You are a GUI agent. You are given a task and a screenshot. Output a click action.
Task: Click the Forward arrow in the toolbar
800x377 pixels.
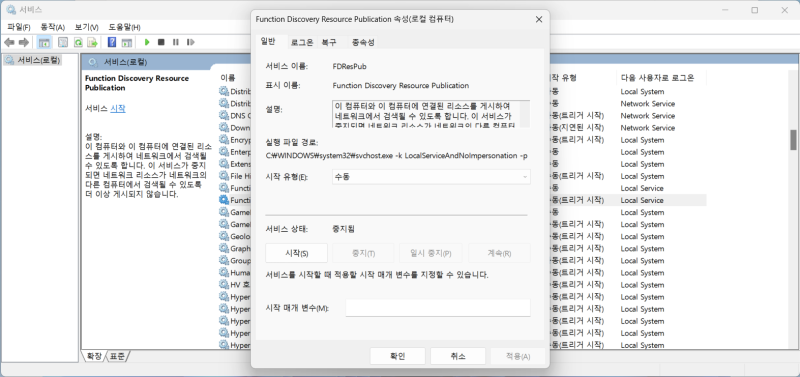click(23, 42)
